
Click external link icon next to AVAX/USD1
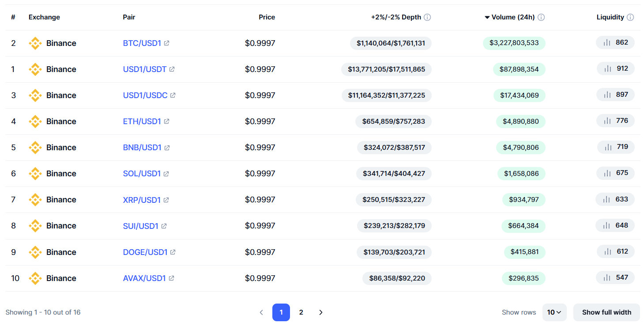pos(171,278)
